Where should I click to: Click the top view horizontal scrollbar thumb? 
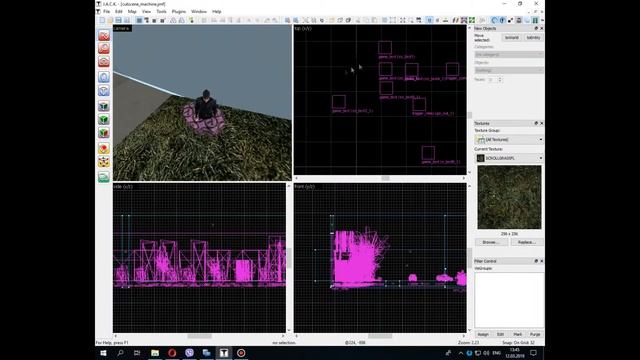point(385,178)
